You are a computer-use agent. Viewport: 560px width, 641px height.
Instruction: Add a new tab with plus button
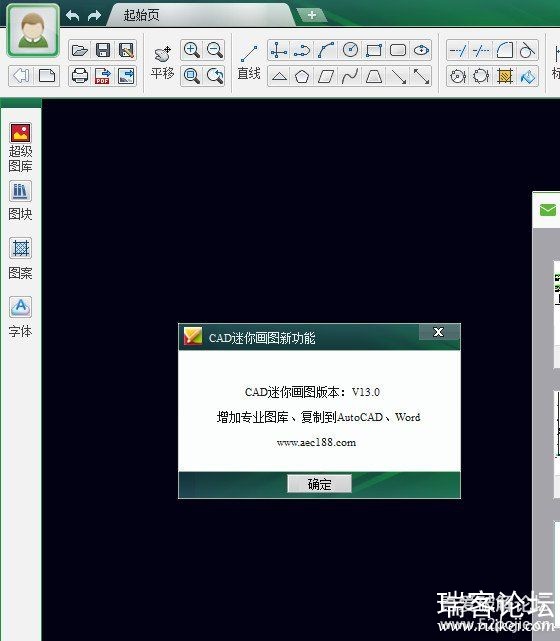(311, 15)
